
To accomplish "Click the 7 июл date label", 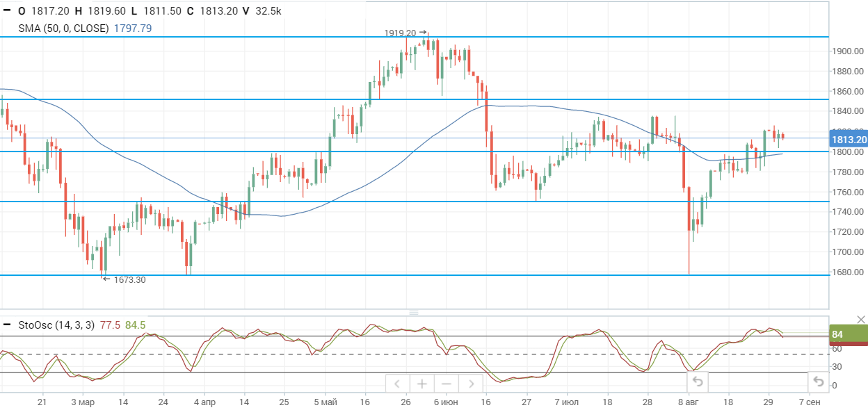I will coord(567,402).
